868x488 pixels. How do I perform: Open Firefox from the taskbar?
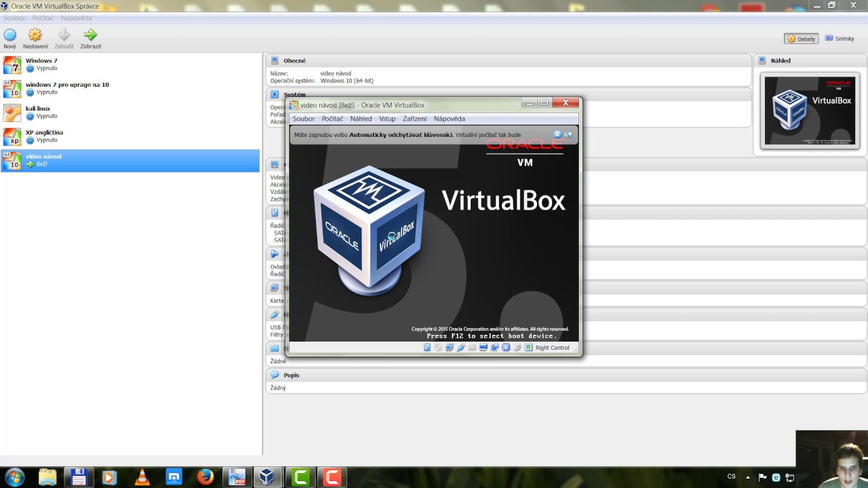tap(205, 477)
